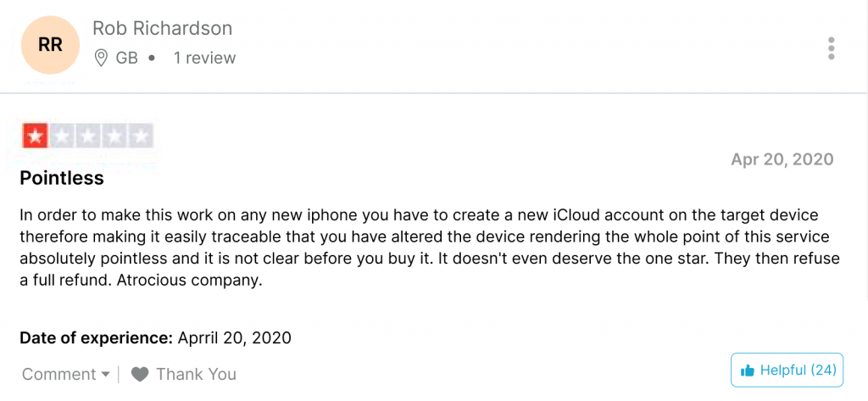Click the heart icon next to Thank You
The height and width of the screenshot is (401, 868).
(x=140, y=375)
